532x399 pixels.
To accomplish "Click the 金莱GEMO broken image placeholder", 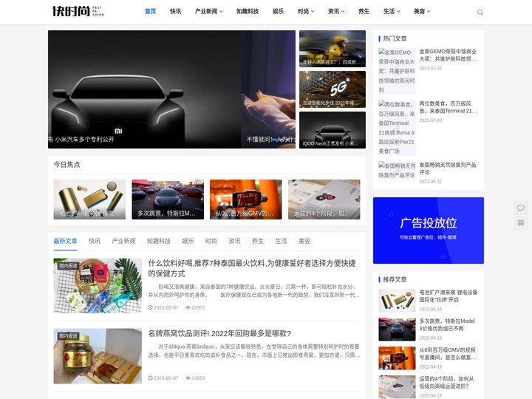I will coord(397,71).
